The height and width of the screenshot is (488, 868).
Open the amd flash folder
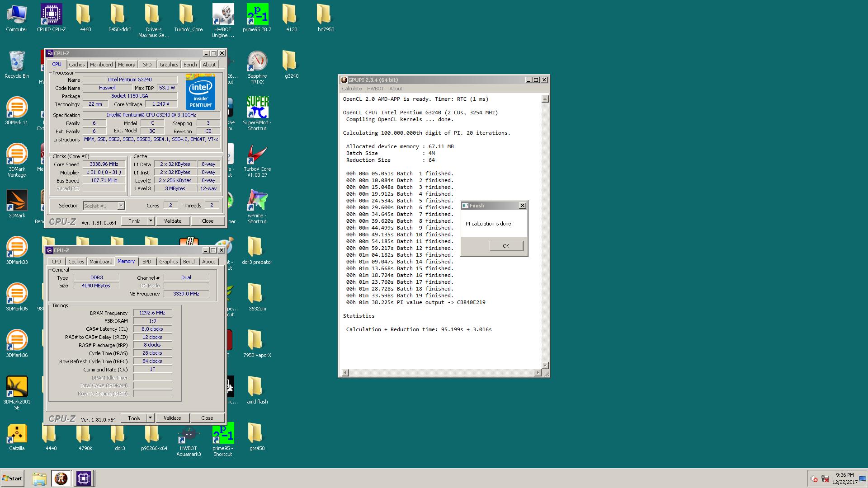tap(257, 390)
